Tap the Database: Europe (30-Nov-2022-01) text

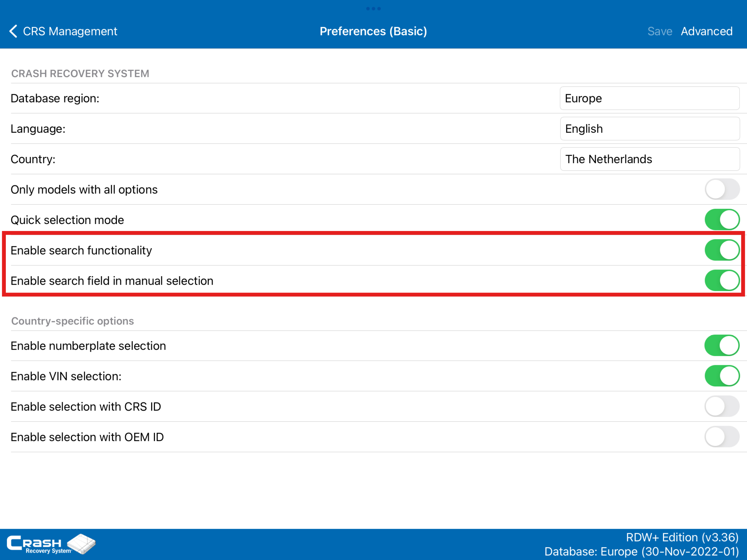point(642,551)
